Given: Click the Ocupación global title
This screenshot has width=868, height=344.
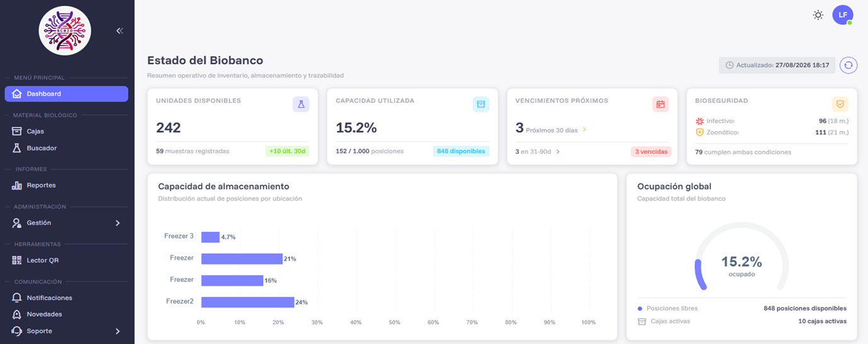Looking at the screenshot, I should (x=674, y=186).
